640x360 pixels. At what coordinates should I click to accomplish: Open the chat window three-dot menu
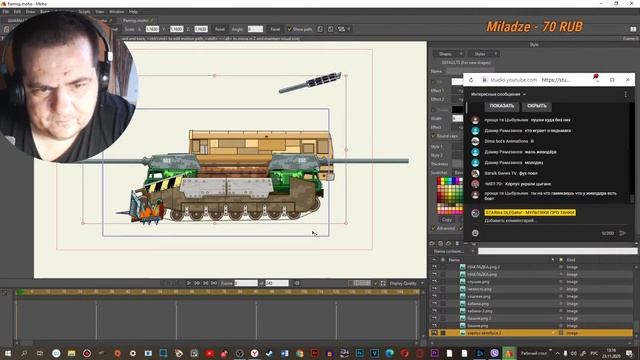coord(625,94)
